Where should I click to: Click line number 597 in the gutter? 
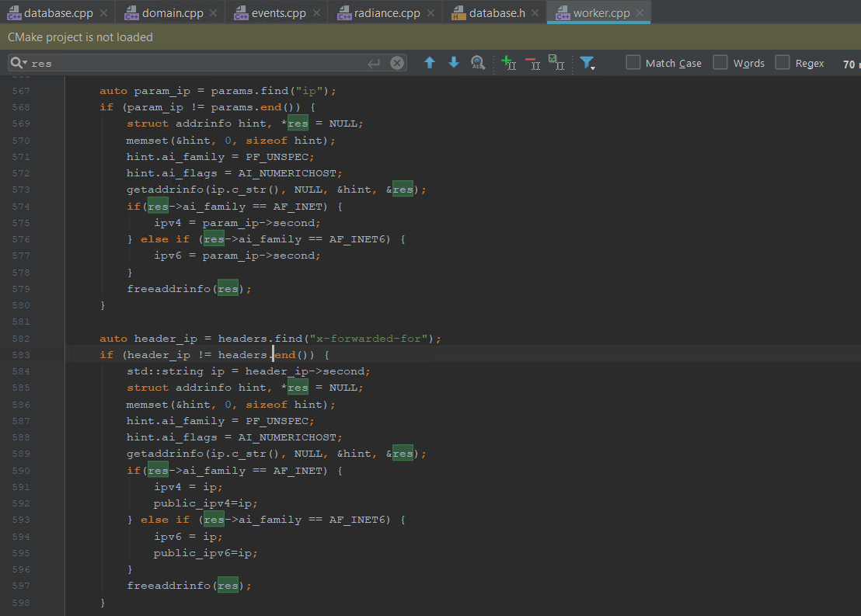coord(21,586)
